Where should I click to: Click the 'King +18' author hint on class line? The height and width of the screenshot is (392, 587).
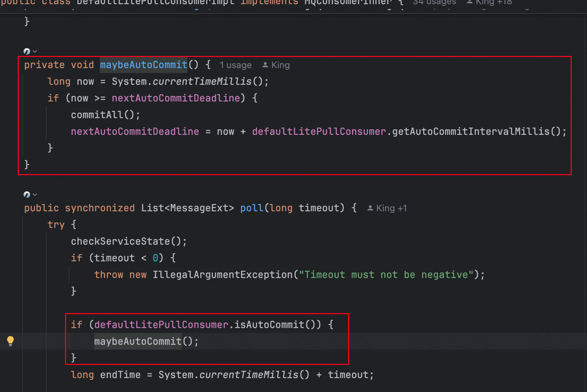click(x=489, y=2)
